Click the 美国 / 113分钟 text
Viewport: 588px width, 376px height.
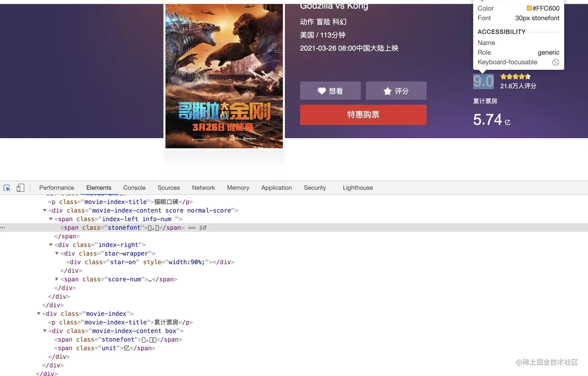[x=322, y=35]
